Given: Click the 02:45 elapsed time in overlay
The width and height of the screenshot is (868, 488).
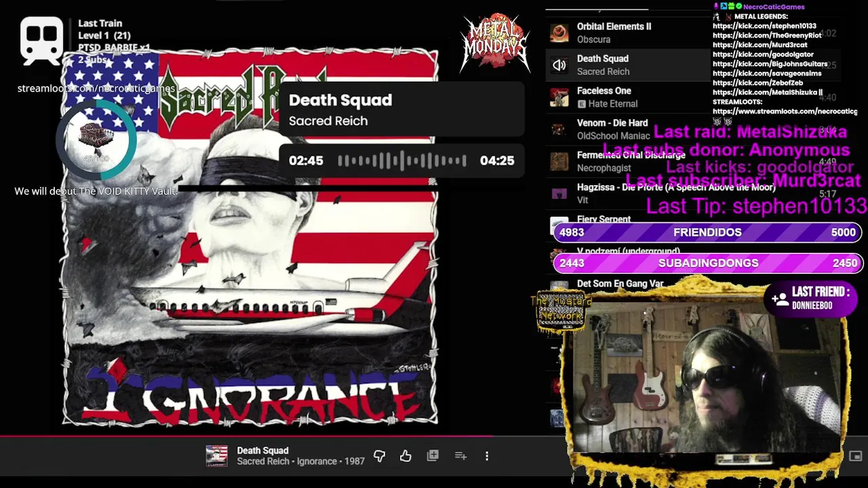Looking at the screenshot, I should [x=306, y=161].
